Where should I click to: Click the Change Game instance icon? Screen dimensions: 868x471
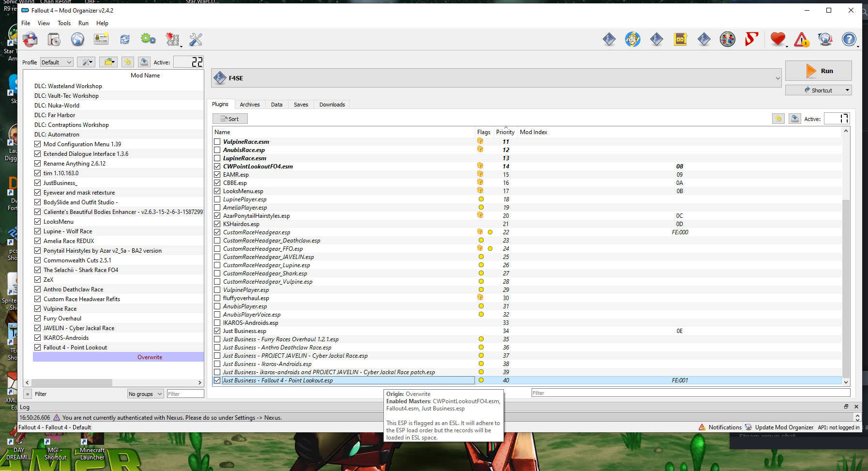(30, 39)
